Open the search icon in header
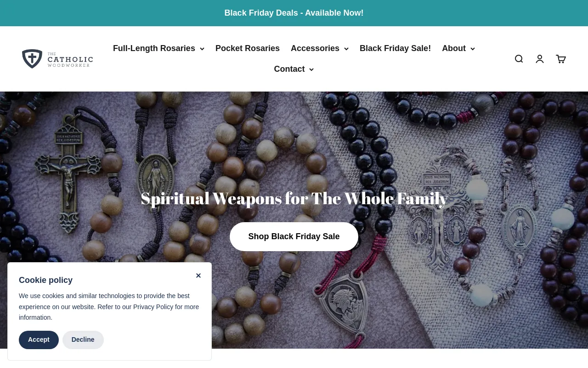This screenshot has width=588, height=368. (x=519, y=59)
